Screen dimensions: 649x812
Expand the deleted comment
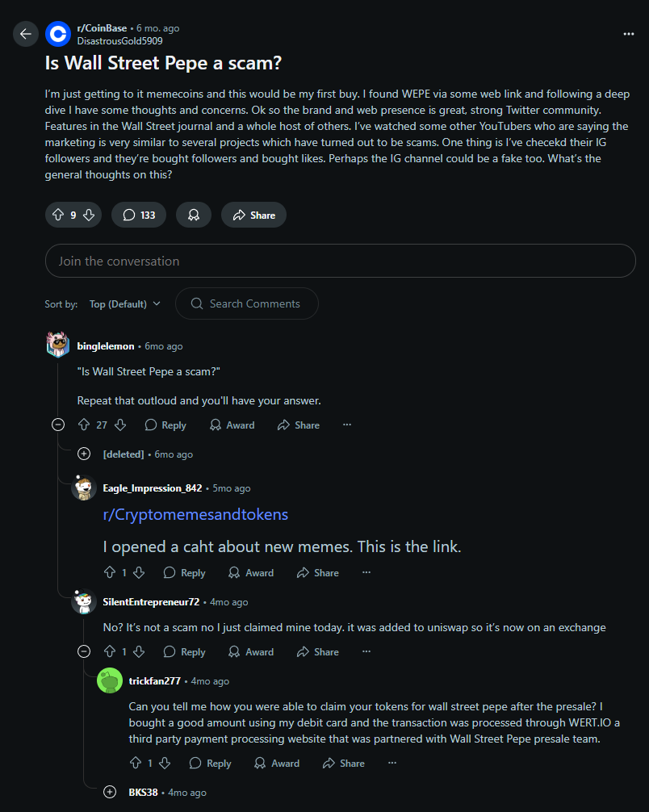(84, 454)
